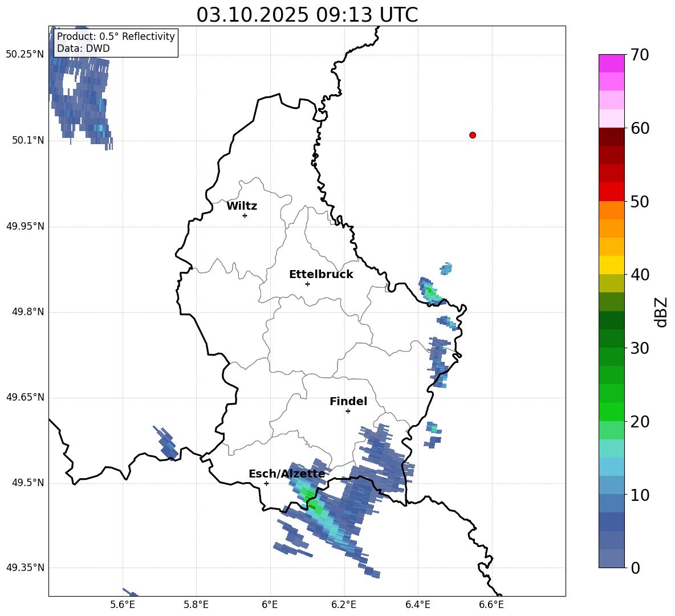Click the dBZ colorbar axis label
Image resolution: width=675 pixels, height=616 pixels.
pos(661,312)
